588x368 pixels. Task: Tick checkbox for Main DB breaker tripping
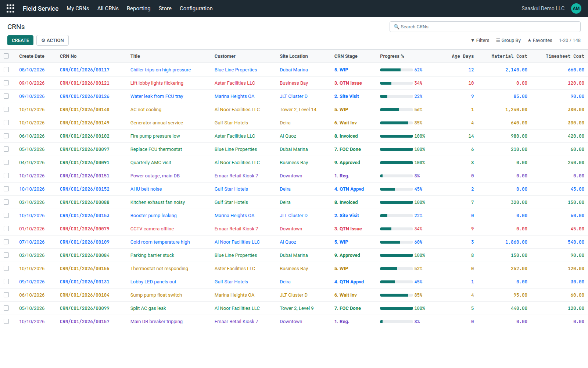coord(6,321)
